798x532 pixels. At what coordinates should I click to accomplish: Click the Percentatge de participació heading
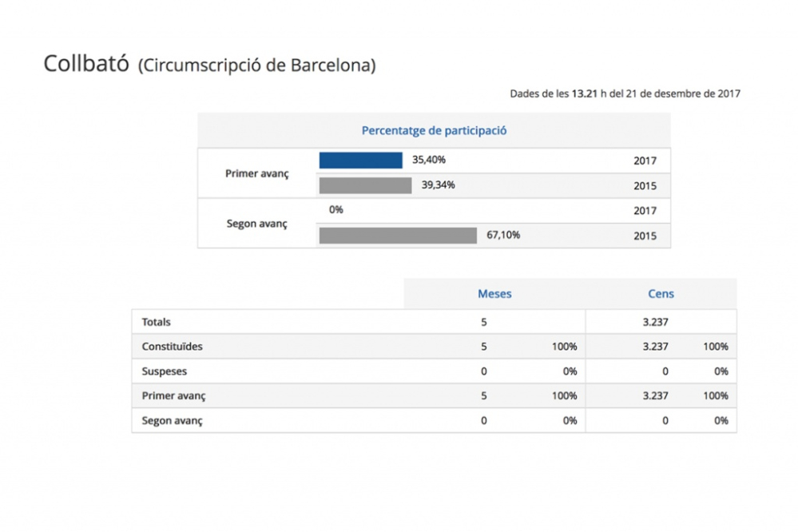click(434, 131)
